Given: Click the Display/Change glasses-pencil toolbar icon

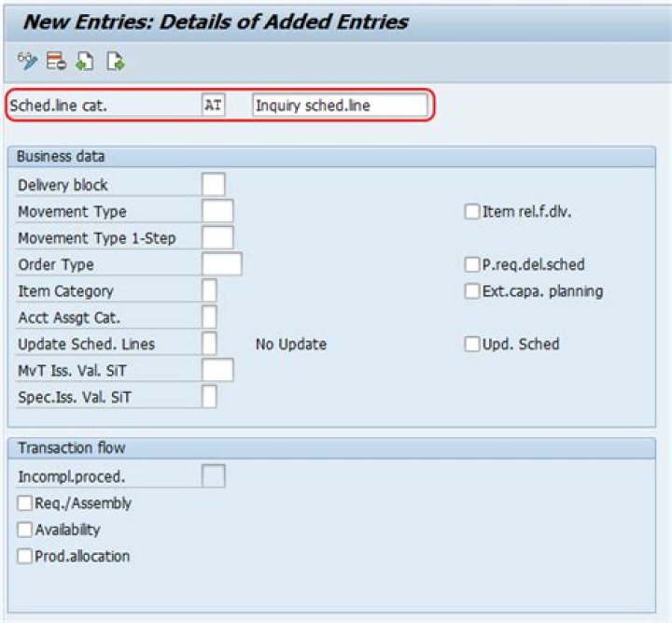Looking at the screenshot, I should [x=27, y=61].
